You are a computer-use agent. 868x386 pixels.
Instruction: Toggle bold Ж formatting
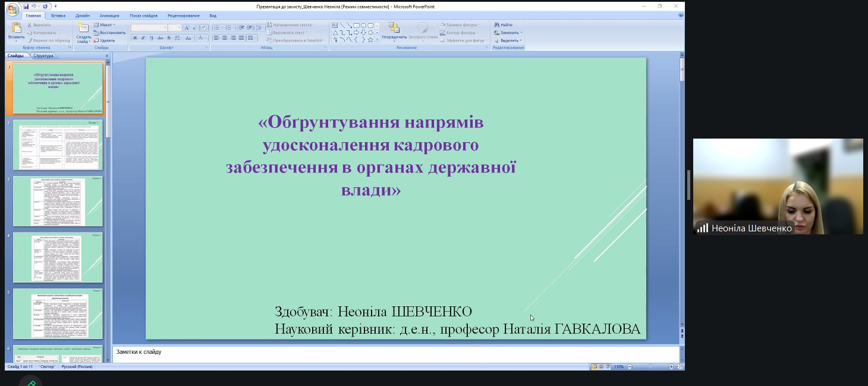coord(135,38)
